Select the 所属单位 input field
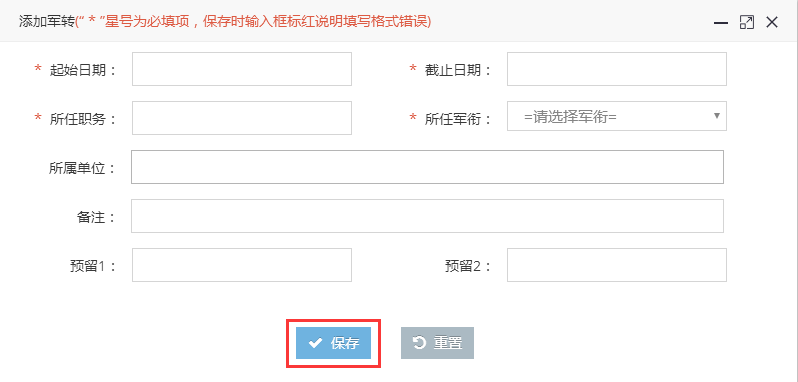This screenshot has height=382, width=798. (x=428, y=167)
